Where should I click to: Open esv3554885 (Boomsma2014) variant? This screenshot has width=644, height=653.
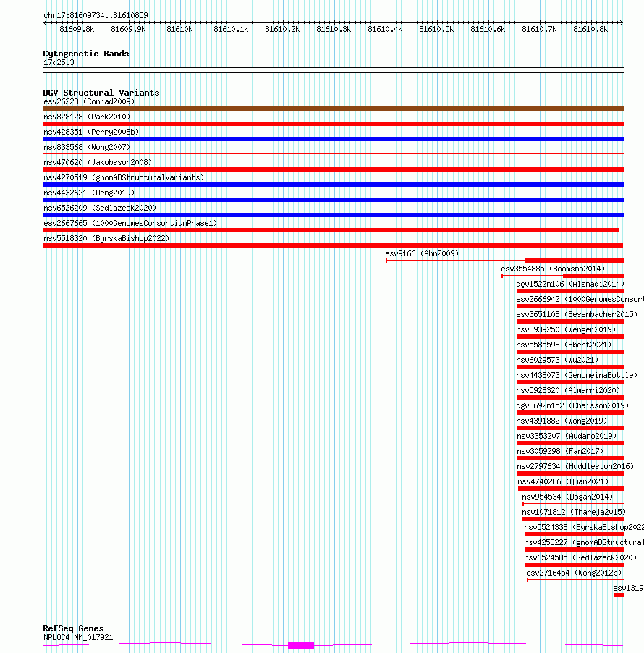pos(553,269)
